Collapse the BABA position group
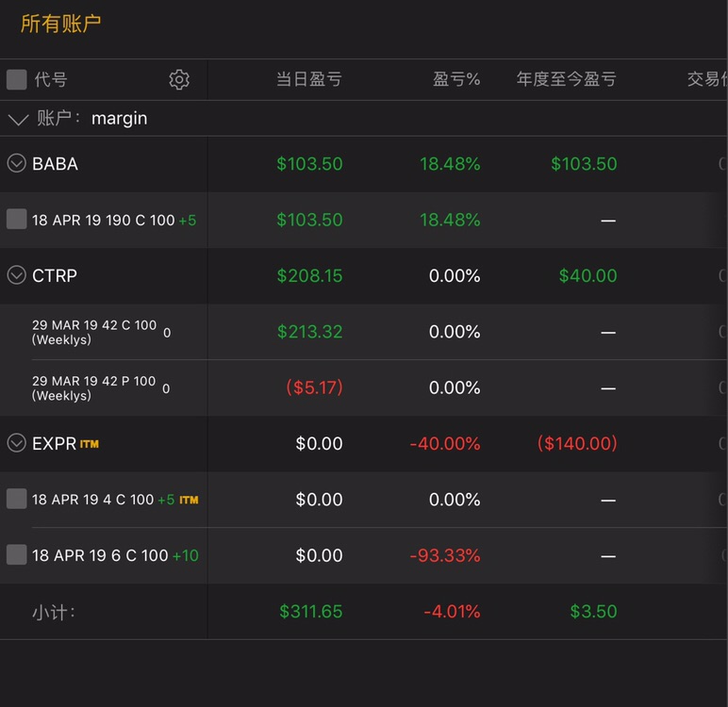This screenshot has width=728, height=707. coord(16,164)
